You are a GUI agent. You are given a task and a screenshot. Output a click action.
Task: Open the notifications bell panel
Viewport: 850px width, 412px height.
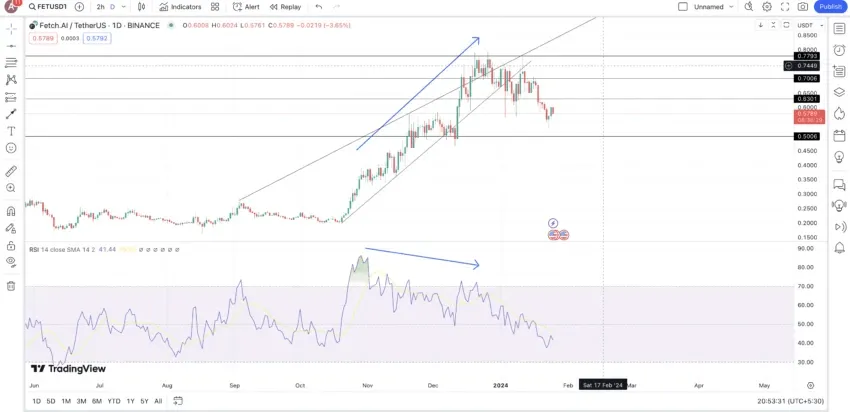839,248
